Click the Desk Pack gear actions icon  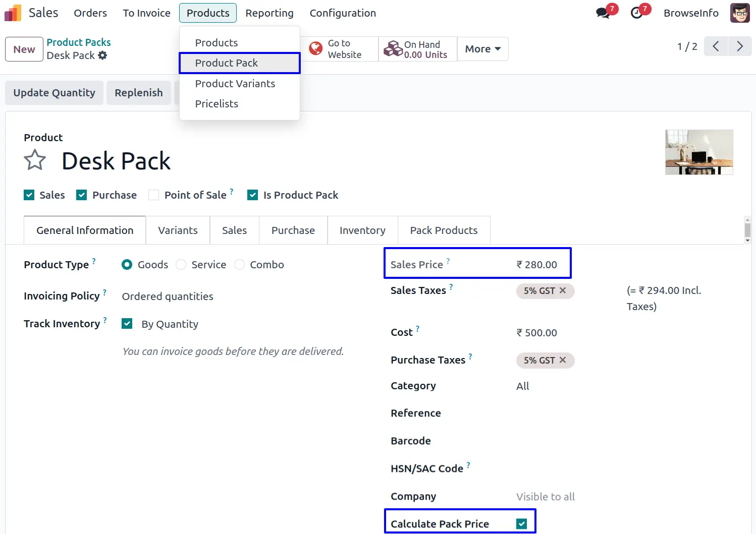pyautogui.click(x=103, y=55)
